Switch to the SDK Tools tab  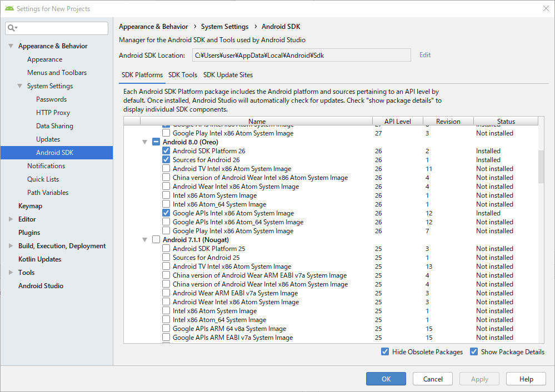point(183,75)
